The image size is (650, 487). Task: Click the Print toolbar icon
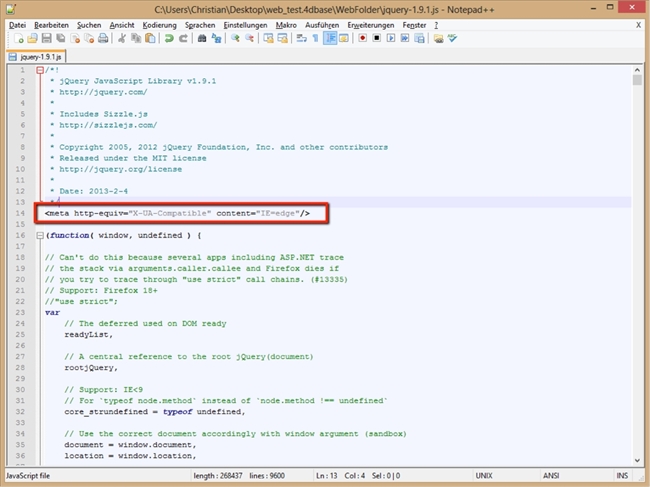point(102,38)
